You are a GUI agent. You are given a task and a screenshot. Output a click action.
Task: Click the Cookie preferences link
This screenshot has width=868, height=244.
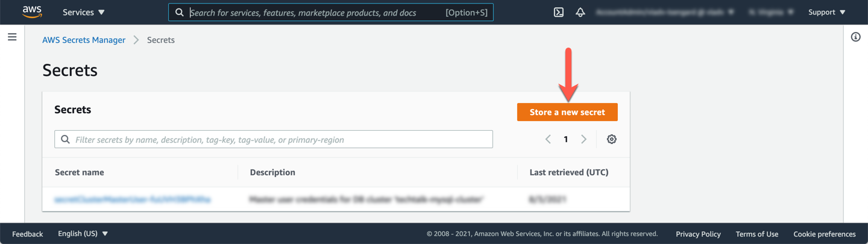pyautogui.click(x=824, y=234)
